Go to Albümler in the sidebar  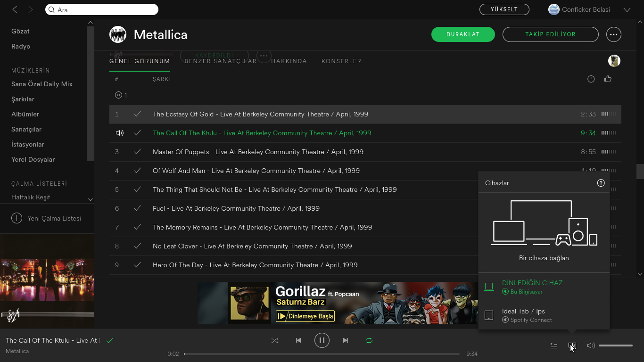(x=25, y=114)
